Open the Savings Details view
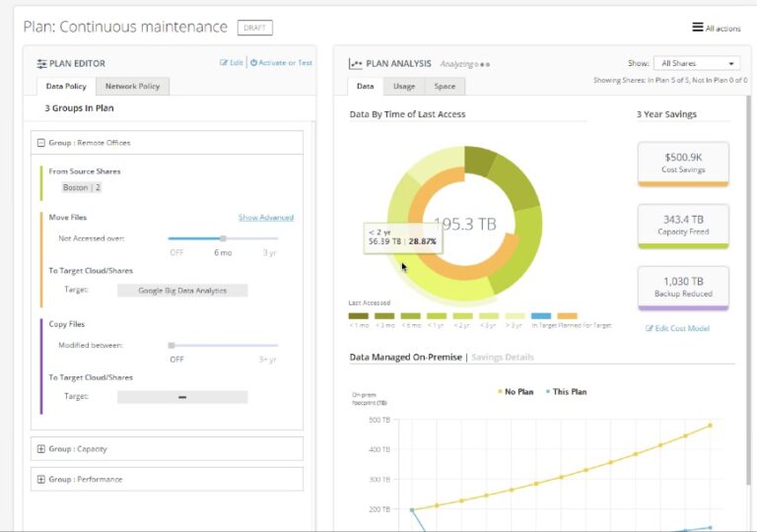The image size is (757, 532). pyautogui.click(x=503, y=357)
